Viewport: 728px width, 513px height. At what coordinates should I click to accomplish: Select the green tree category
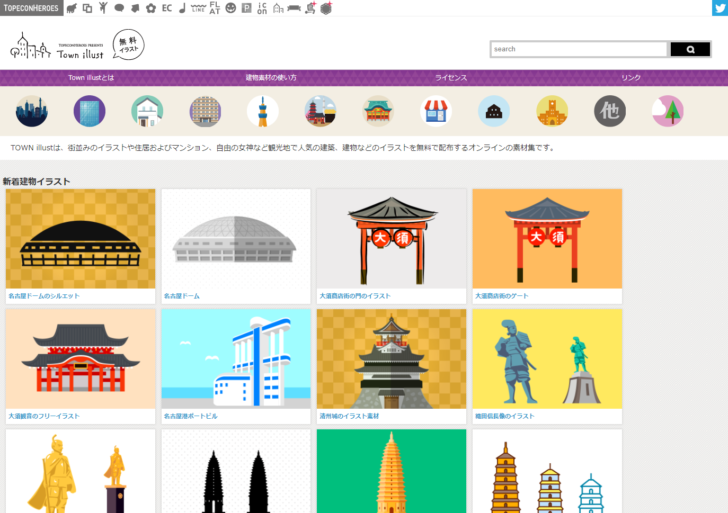668,111
